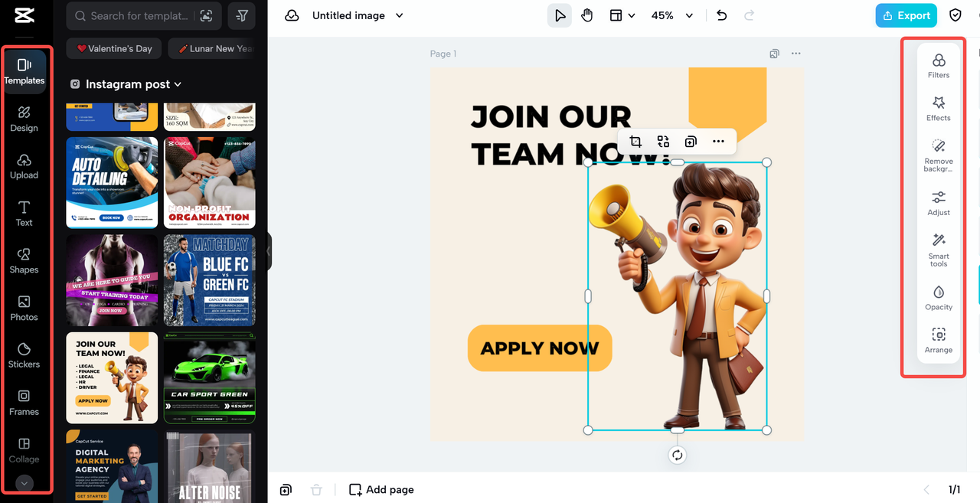Image resolution: width=980 pixels, height=503 pixels.
Task: Open the template filter options
Action: click(242, 15)
